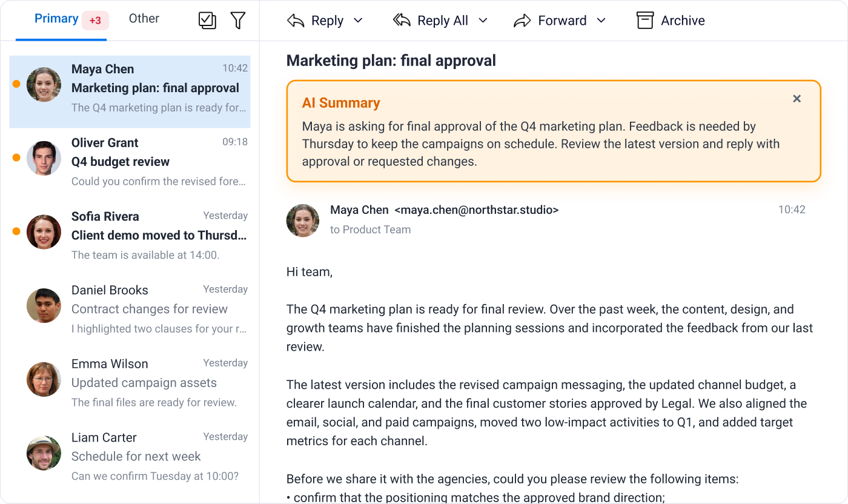The height and width of the screenshot is (504, 848).
Task: Toggle unread dot on Sofia Rivera's email
Action: [16, 231]
